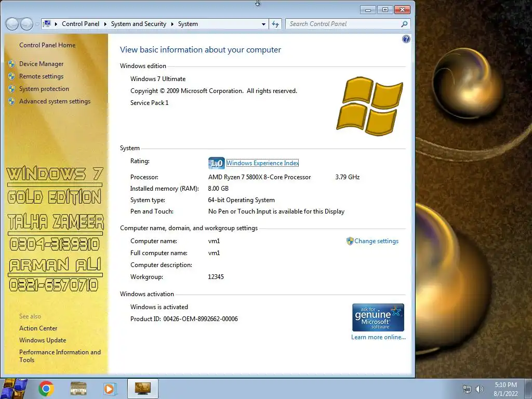Click shield icon beside System protection
The height and width of the screenshot is (399, 532).
(11, 89)
